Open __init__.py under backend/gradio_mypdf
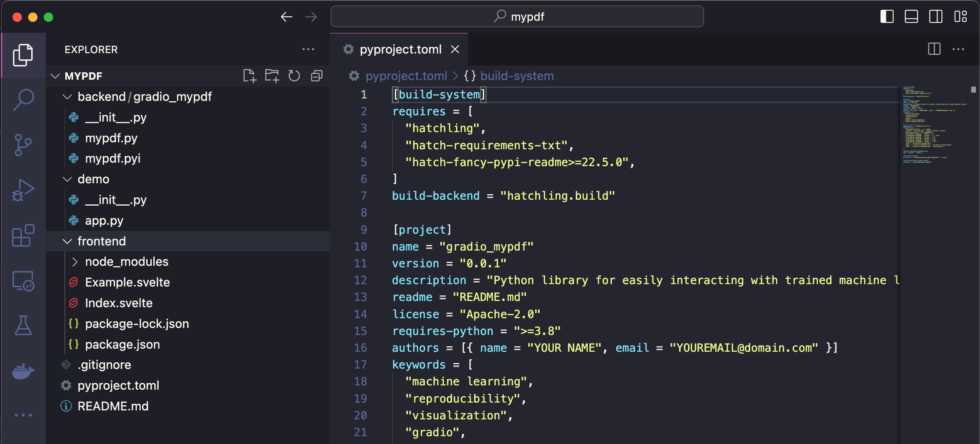Screen dimensions: 980x444 188,117
